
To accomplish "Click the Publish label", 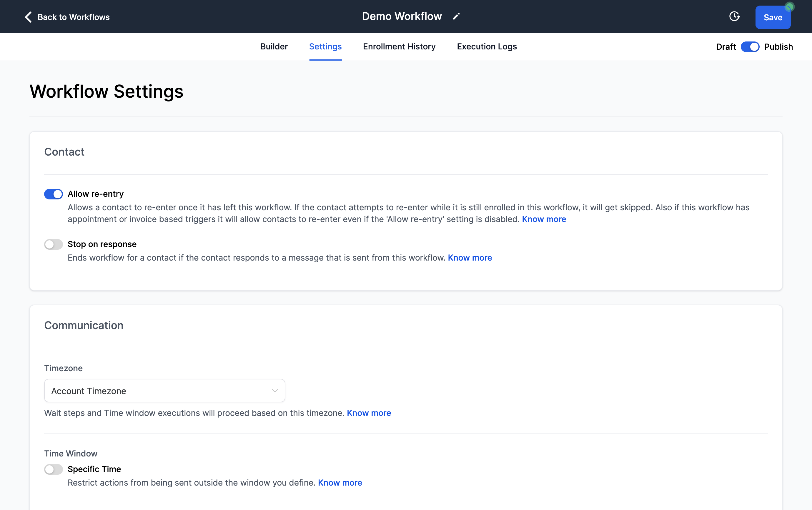I will [778, 47].
